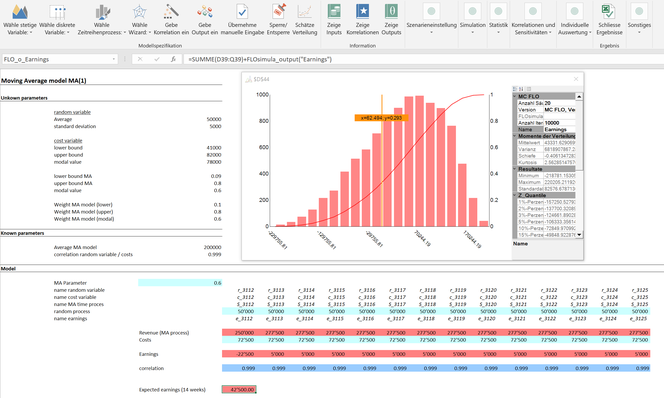This screenshot has height=398, width=664.
Task: Open Wähle stetige Variable menu
Action: (x=19, y=19)
